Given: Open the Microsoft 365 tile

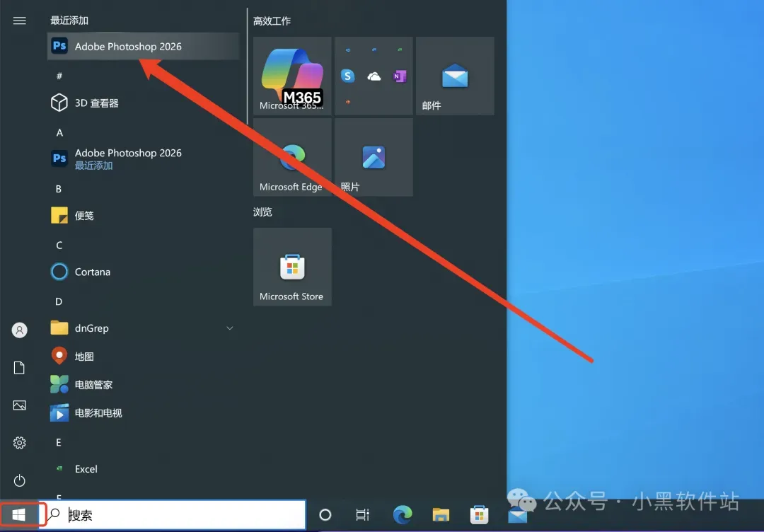Looking at the screenshot, I should [292, 76].
